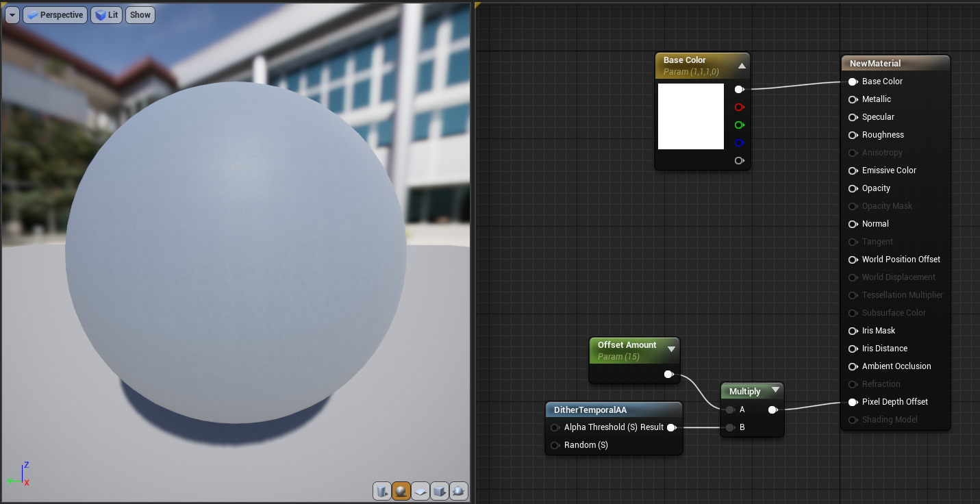Collapse the Base Color node preview
Viewport: 980px width, 504px height.
(x=742, y=66)
